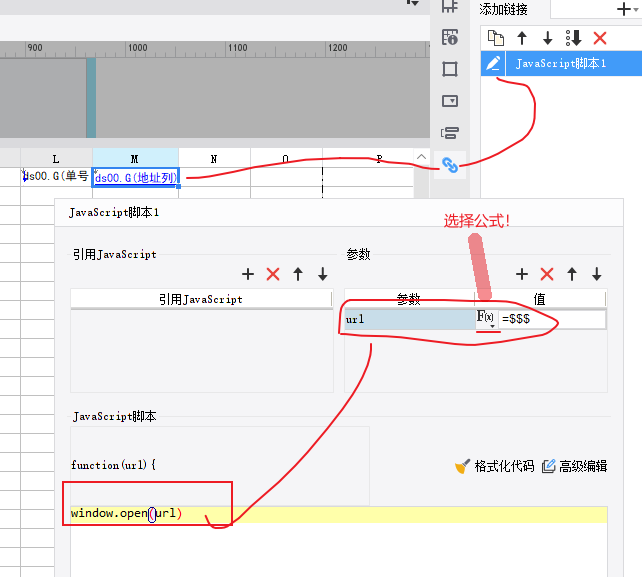Select cell ds00.G(地址列) in column M
642x577 pixels.
click(x=135, y=177)
